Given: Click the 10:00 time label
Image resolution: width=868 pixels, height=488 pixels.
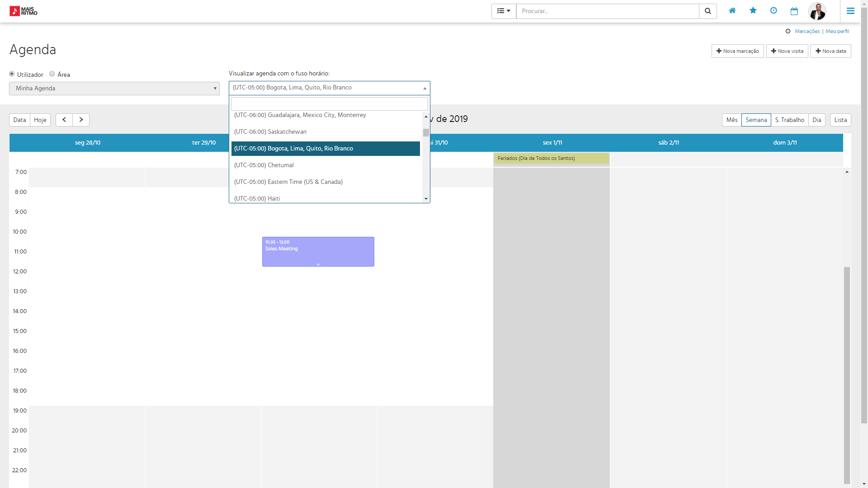Looking at the screenshot, I should coord(20,232).
